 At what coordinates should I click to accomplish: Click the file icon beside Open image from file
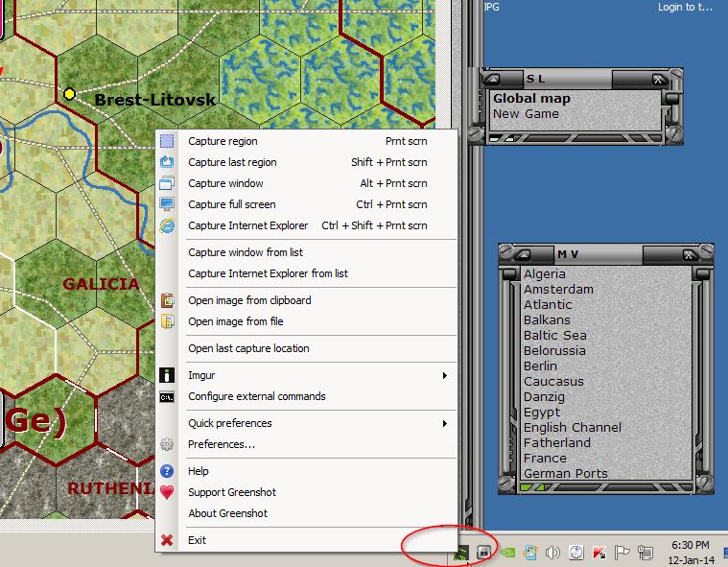[167, 321]
